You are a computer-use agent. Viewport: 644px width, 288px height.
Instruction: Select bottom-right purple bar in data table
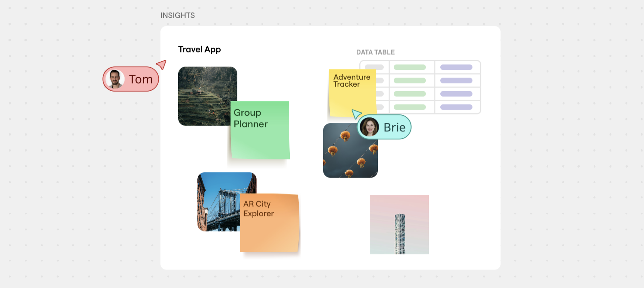456,107
